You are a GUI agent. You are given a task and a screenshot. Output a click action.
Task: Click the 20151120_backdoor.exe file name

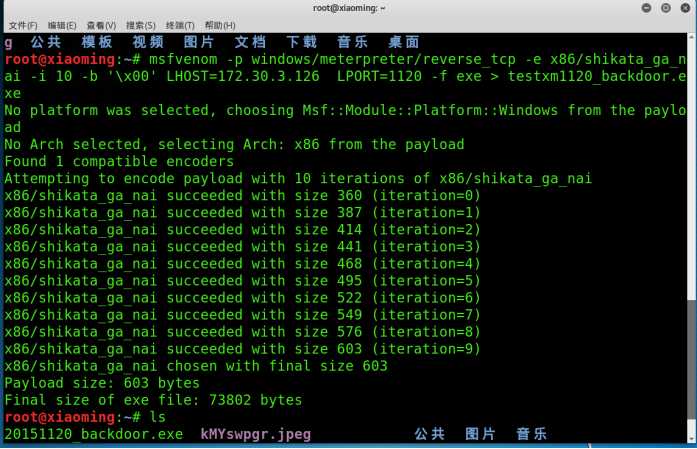click(x=94, y=434)
